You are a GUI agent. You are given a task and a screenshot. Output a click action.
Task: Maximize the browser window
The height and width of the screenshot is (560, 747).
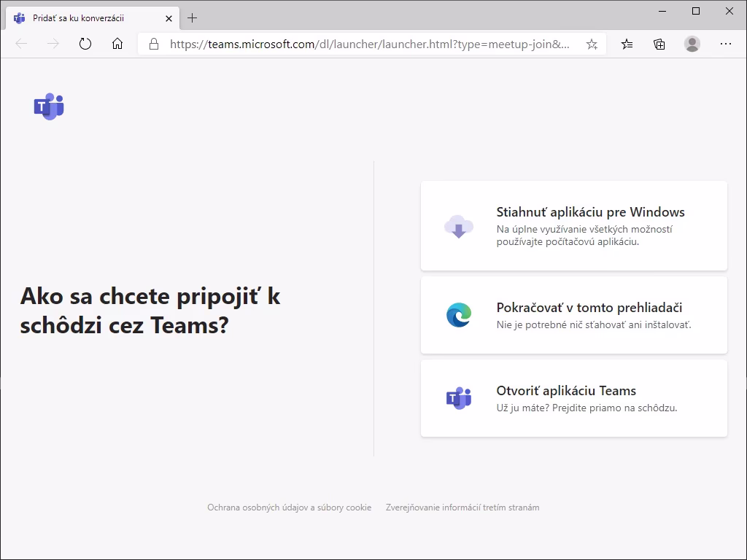point(695,11)
